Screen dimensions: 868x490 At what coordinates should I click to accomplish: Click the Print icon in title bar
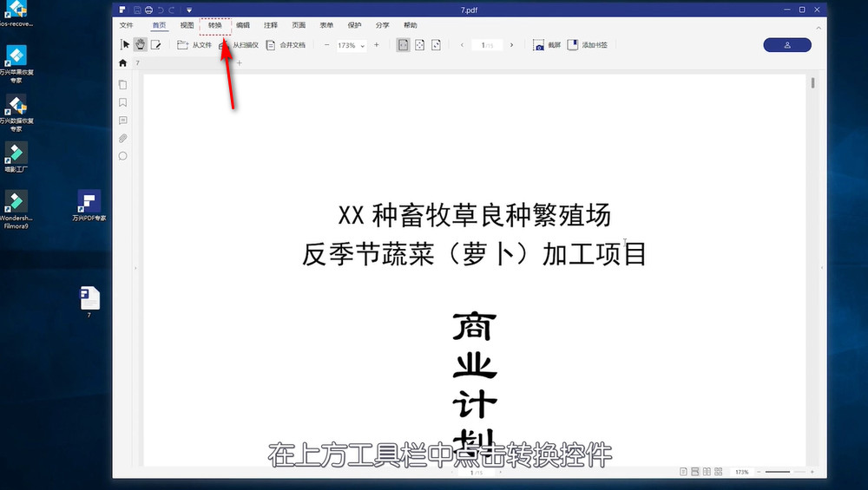149,10
